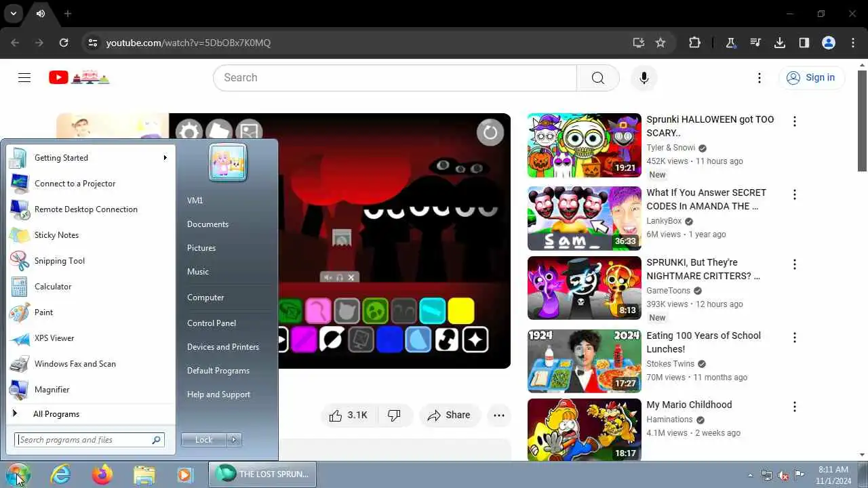The height and width of the screenshot is (488, 868).
Task: Show hidden tray icons arrow
Action: 750,475
